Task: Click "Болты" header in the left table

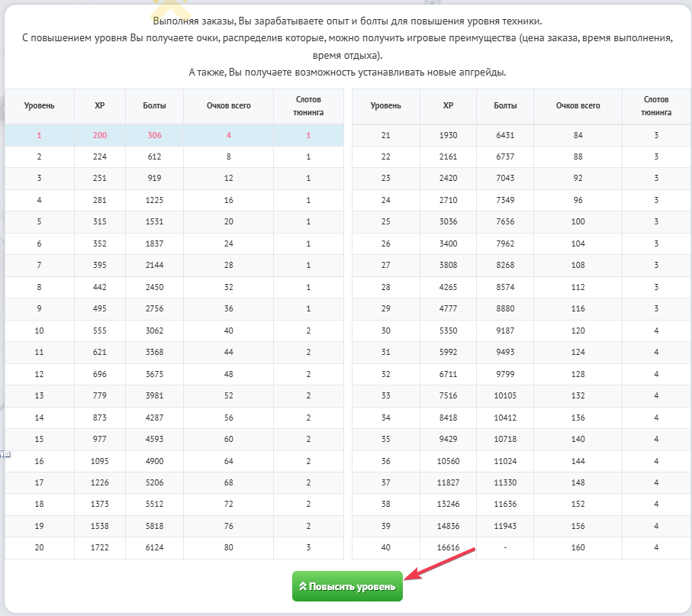Action: (154, 105)
